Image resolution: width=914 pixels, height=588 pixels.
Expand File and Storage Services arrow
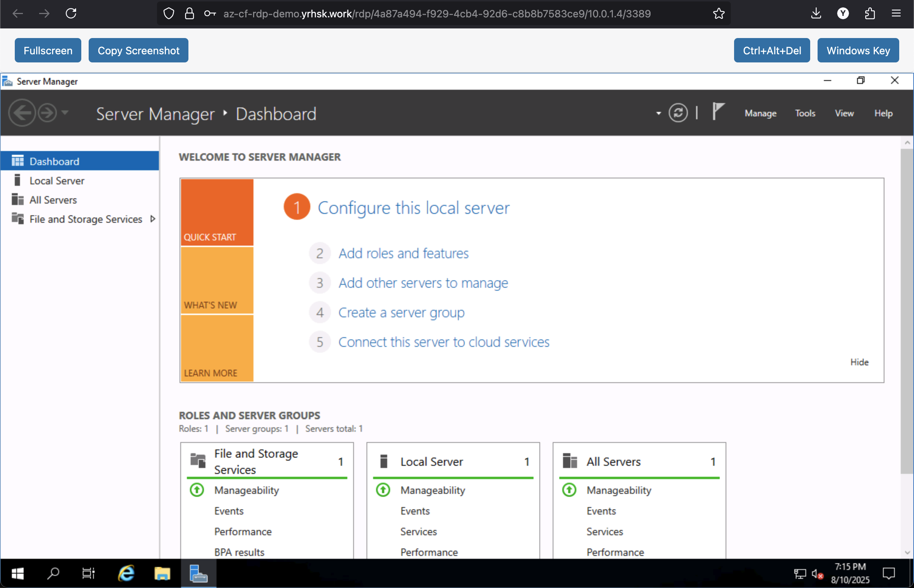point(153,219)
